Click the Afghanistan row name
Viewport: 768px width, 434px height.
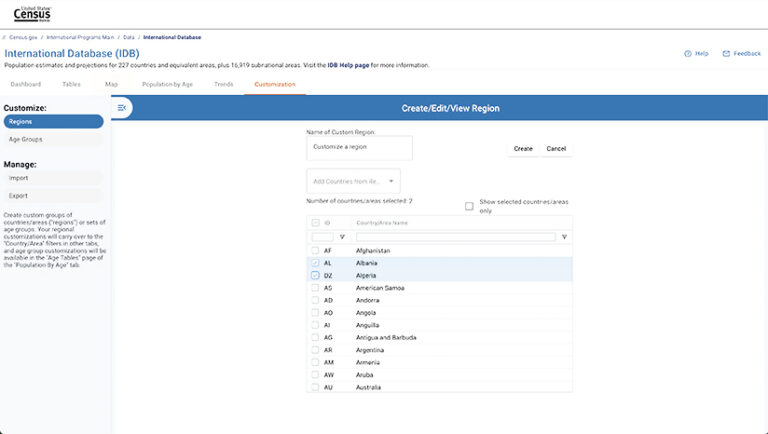point(373,250)
